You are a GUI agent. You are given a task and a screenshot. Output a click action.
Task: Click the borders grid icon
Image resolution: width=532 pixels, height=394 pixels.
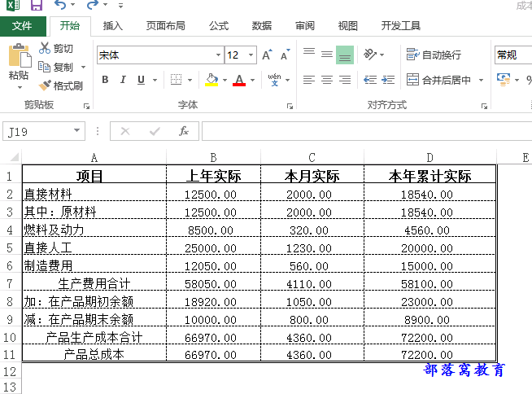point(176,80)
